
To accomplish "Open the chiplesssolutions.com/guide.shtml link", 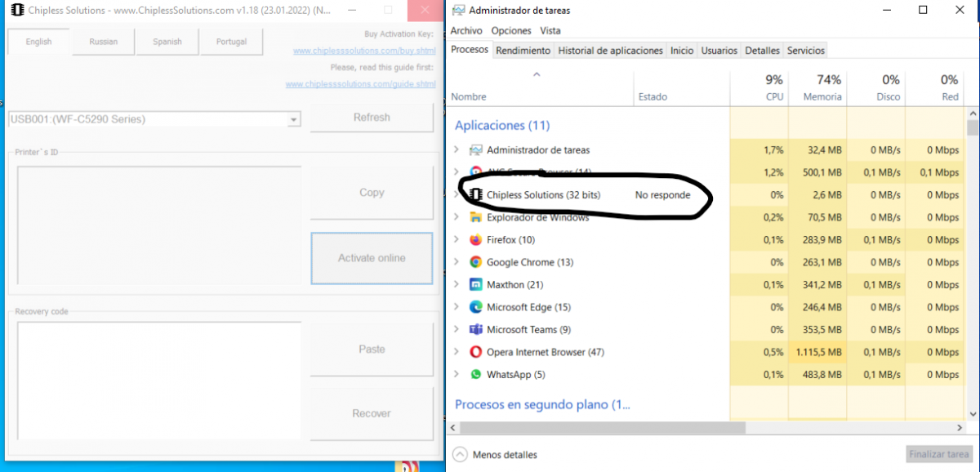I will (360, 84).
